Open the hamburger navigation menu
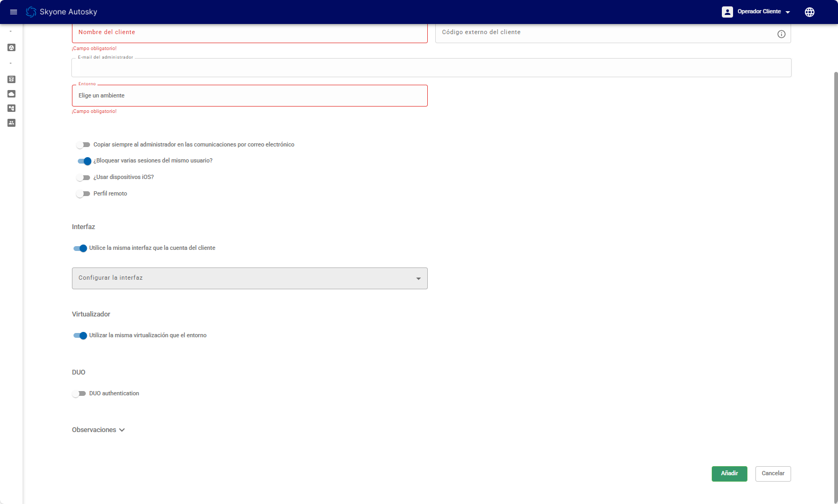Image resolution: width=838 pixels, height=504 pixels. coord(14,12)
